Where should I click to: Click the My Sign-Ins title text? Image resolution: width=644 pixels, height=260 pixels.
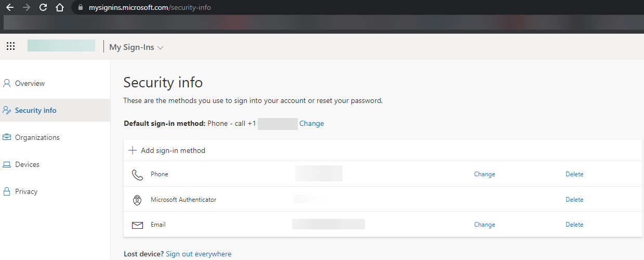point(132,47)
